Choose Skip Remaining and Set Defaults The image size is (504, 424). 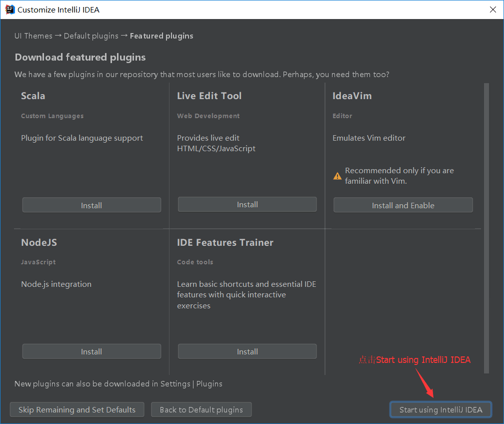(76, 409)
